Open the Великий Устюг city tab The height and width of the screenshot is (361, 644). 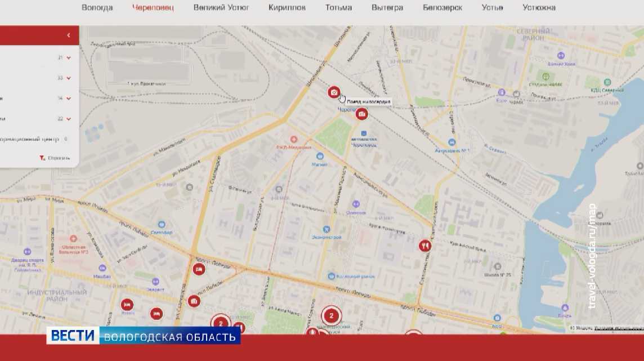tap(221, 7)
